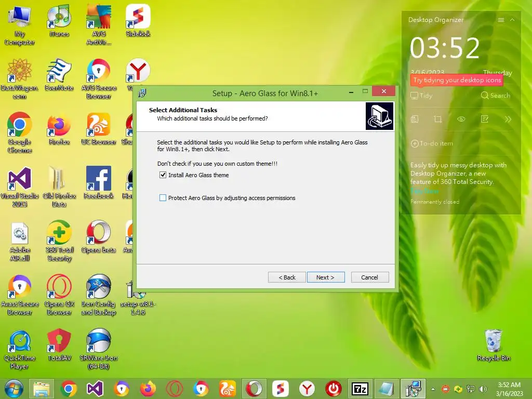Select Visual Studio 2013 desktop icon
Image resolution: width=532 pixels, height=399 pixels.
click(x=20, y=187)
